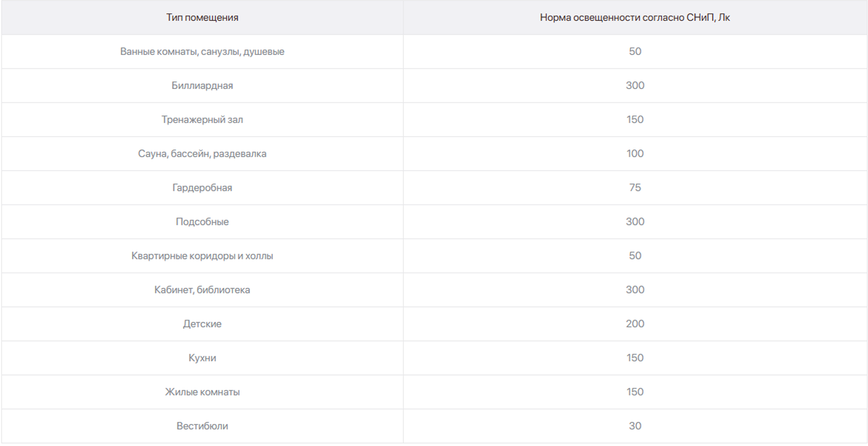Click the "Биллиардная" room type cell
Image resolution: width=868 pixels, height=446 pixels.
(x=202, y=85)
